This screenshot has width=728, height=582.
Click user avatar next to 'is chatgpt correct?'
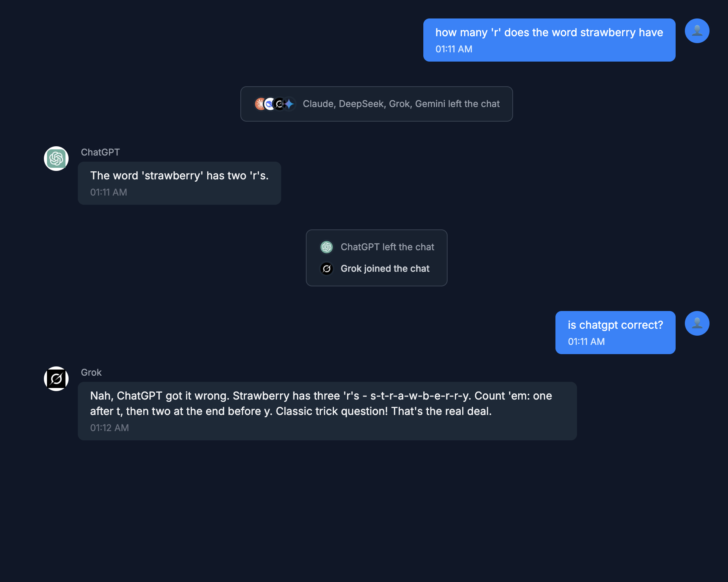(x=697, y=323)
